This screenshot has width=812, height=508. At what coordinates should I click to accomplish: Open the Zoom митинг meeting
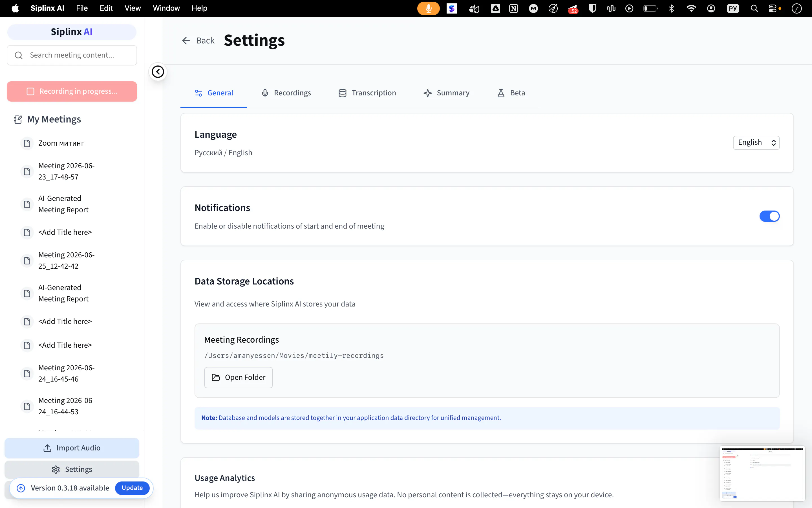pos(61,143)
